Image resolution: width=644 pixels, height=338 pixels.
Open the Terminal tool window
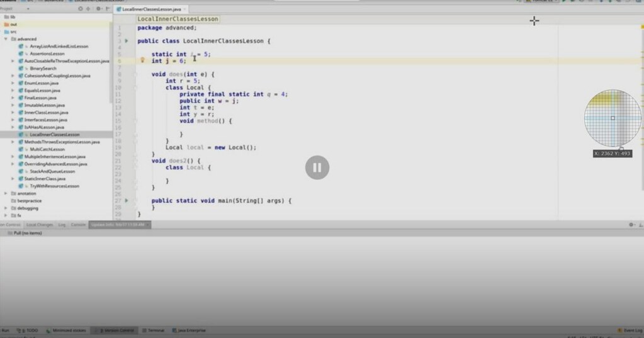tap(154, 330)
